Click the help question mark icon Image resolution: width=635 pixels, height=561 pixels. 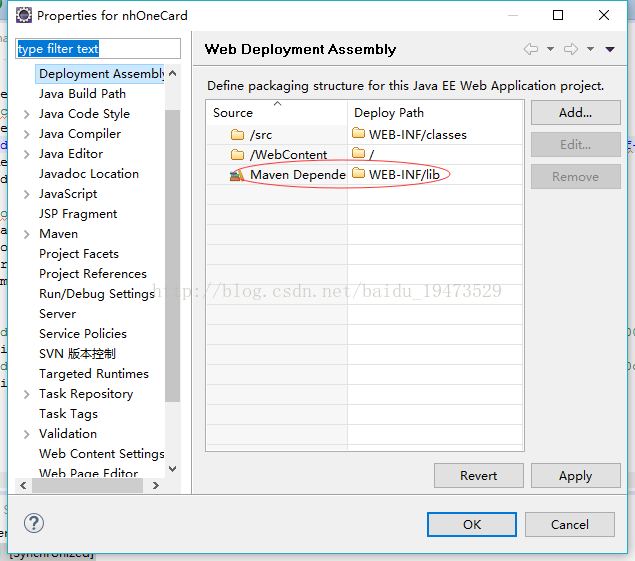point(34,523)
